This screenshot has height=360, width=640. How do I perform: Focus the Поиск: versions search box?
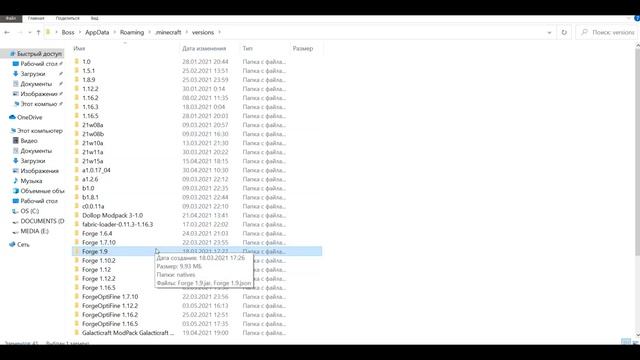coord(608,32)
